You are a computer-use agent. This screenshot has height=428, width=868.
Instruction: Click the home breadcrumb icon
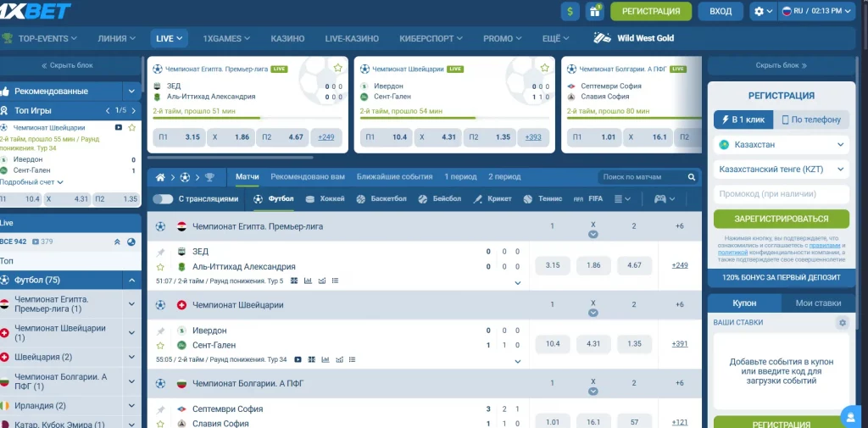point(160,177)
